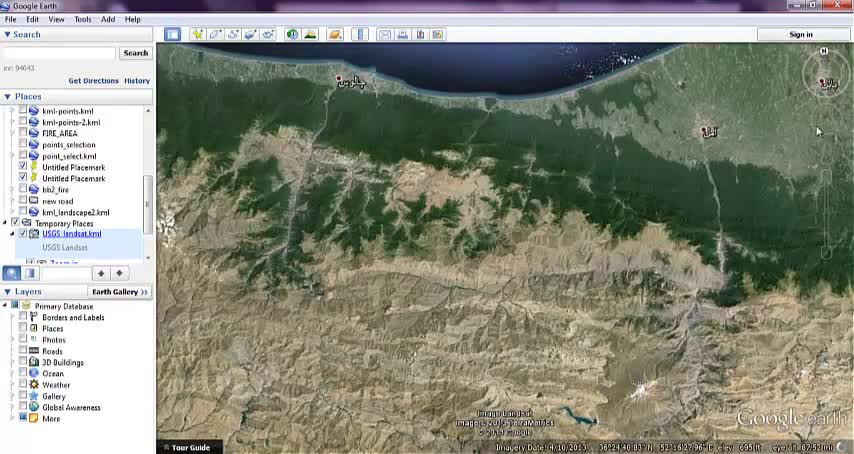Click the Print toolbar icon
Viewport: 854px width, 454px height.
(x=402, y=34)
